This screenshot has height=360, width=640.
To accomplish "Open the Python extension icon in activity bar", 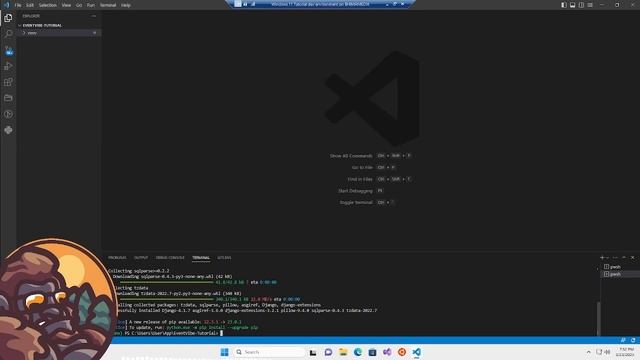I will click(x=8, y=130).
